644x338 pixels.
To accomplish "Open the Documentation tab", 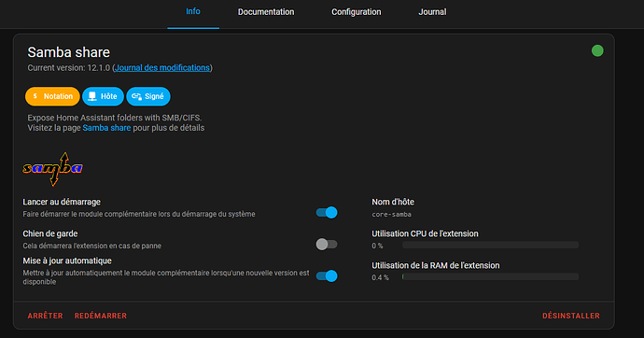I will pos(266,12).
